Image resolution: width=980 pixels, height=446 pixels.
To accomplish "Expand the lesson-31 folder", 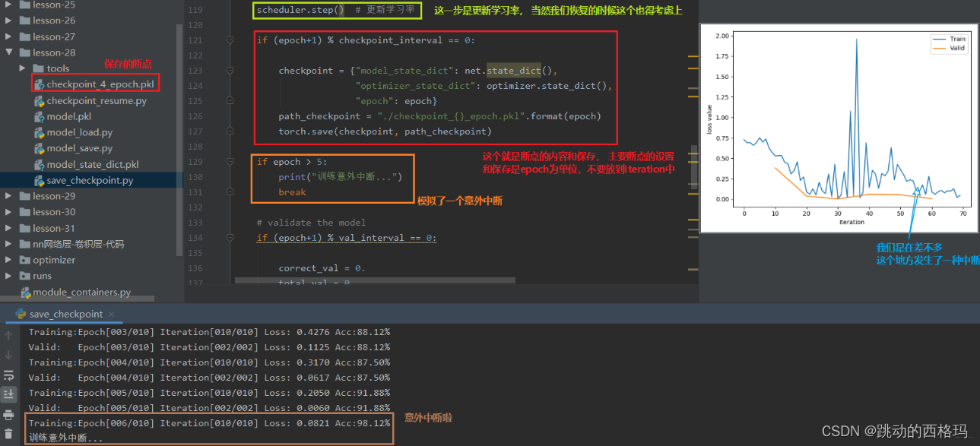I will click(8, 228).
